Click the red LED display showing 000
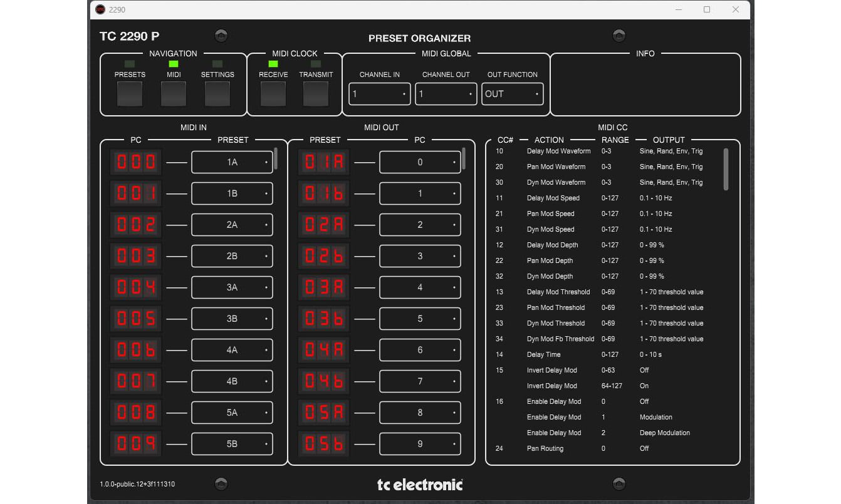The image size is (841, 504). coord(135,162)
